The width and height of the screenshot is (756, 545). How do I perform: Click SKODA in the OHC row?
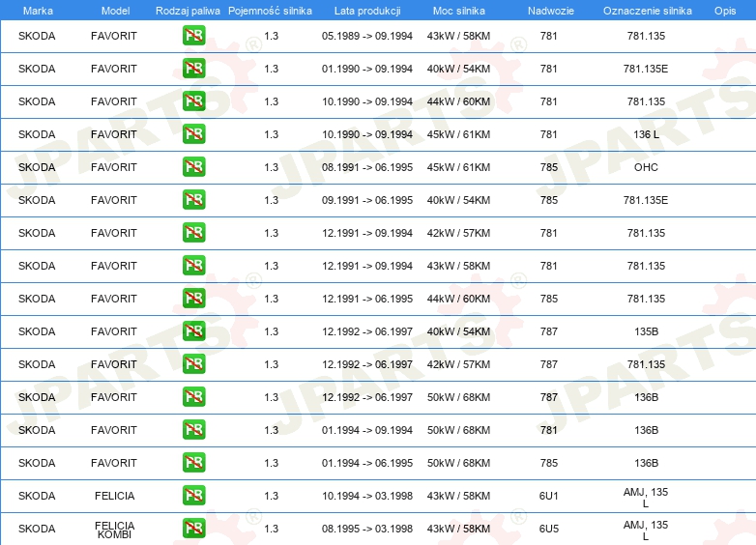37,167
